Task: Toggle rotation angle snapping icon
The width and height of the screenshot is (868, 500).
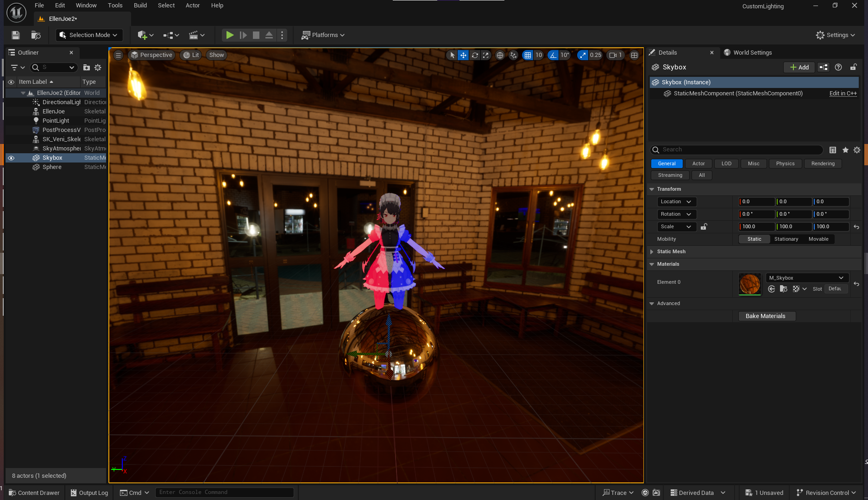Action: tap(553, 55)
